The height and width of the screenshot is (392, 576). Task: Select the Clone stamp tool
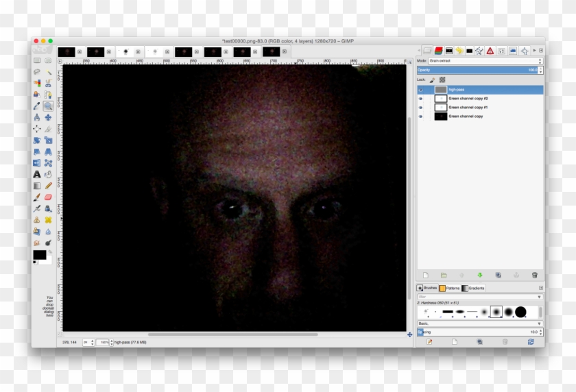pos(37,220)
